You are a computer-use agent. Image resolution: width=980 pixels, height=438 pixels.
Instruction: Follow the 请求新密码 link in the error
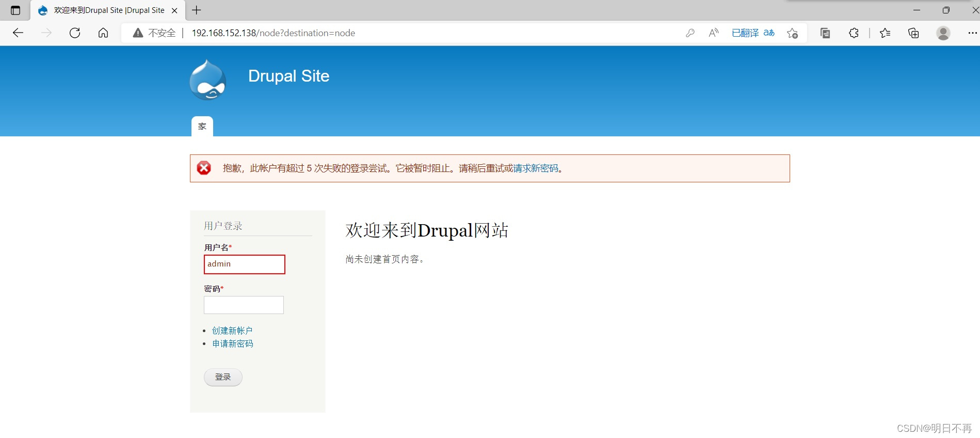click(x=536, y=168)
